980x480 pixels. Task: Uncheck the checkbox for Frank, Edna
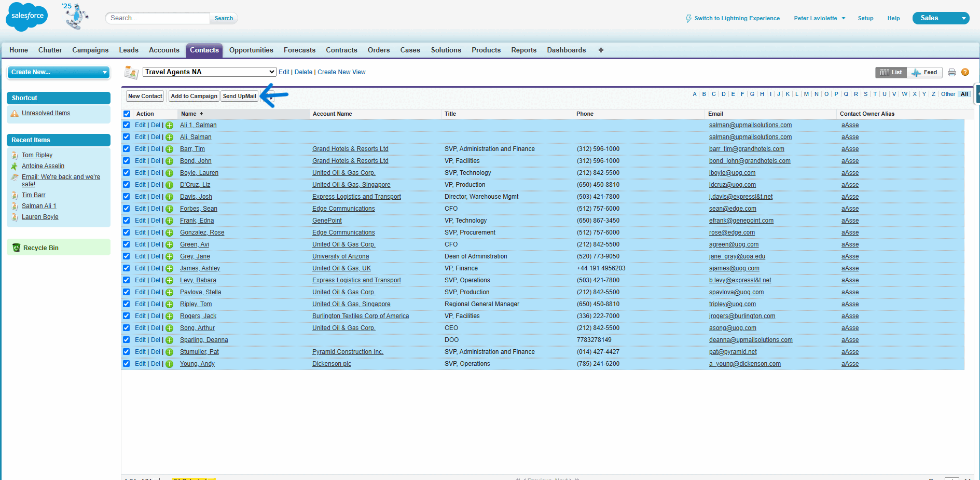tap(127, 221)
